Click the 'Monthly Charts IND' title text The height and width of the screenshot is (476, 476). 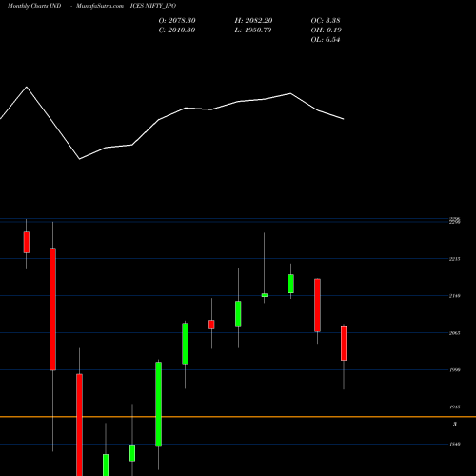pyautogui.click(x=34, y=6)
